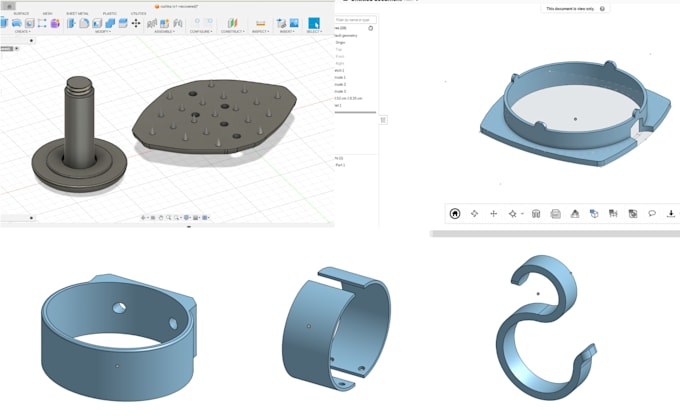The width and height of the screenshot is (680, 420).
Task: Click the Features rollback circular icon
Action: pyautogui.click(x=370, y=28)
